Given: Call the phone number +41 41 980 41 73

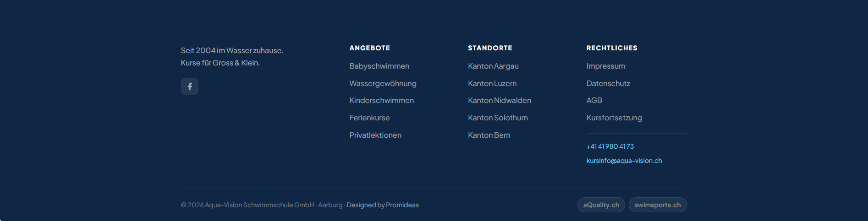Looking at the screenshot, I should (610, 146).
